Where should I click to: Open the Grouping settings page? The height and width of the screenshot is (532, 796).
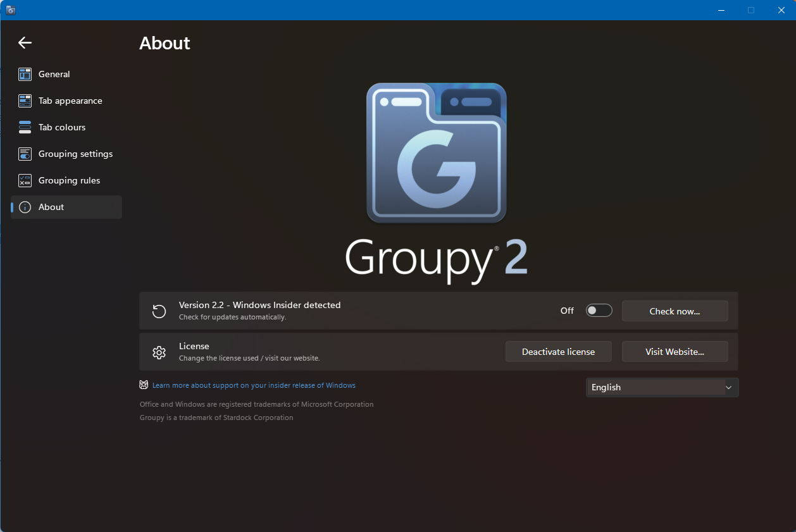(x=66, y=154)
